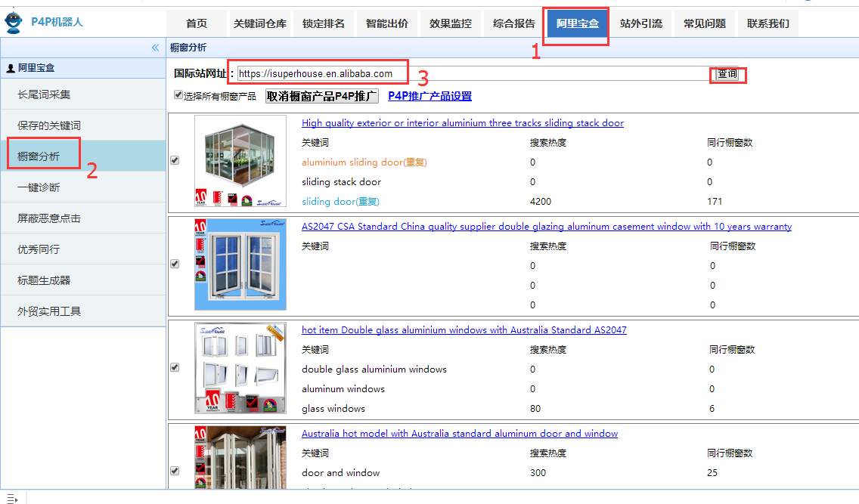The height and width of the screenshot is (504, 859).
Task: Open the 综合报告 tab
Action: coord(514,23)
